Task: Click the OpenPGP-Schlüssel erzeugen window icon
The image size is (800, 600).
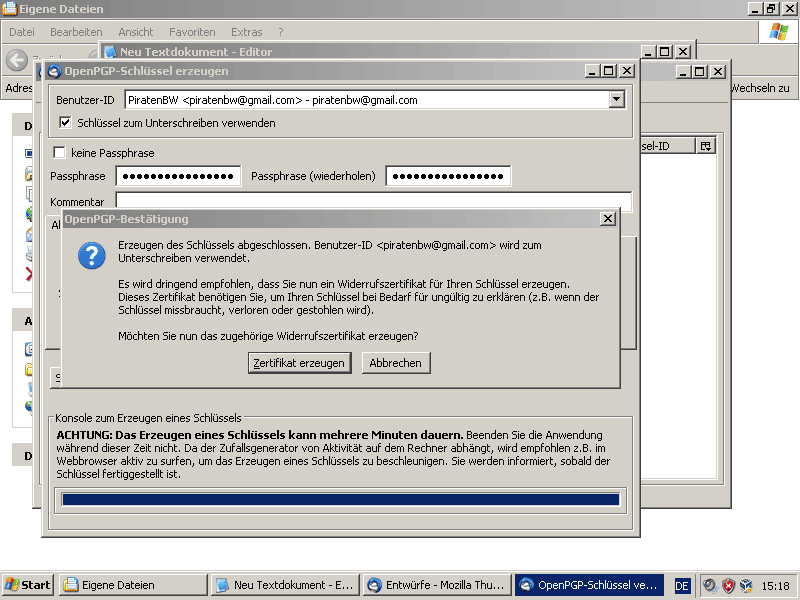Action: pos(54,71)
